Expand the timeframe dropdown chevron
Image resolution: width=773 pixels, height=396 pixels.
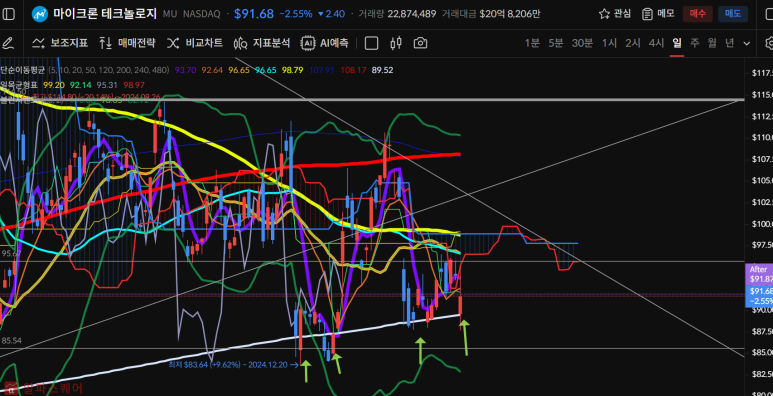[x=747, y=43]
